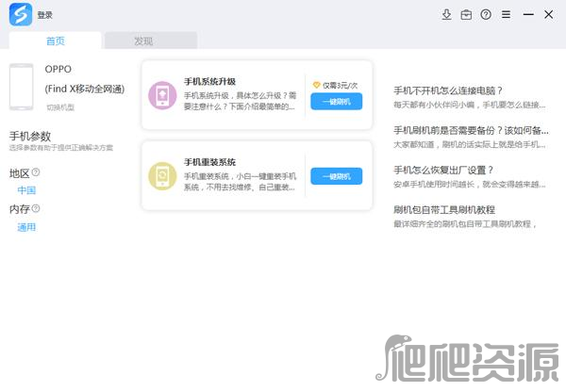Click the 手机参数 heading
Image resolution: width=566 pixels, height=392 pixels.
(x=30, y=137)
